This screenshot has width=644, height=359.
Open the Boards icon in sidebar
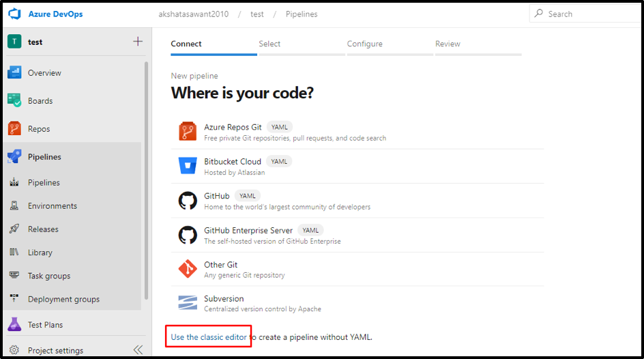(14, 101)
